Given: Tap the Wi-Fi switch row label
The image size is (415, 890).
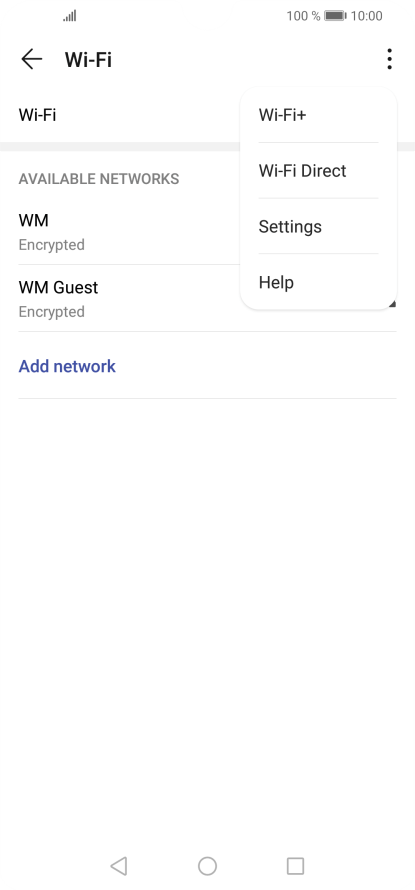Looking at the screenshot, I should [37, 115].
